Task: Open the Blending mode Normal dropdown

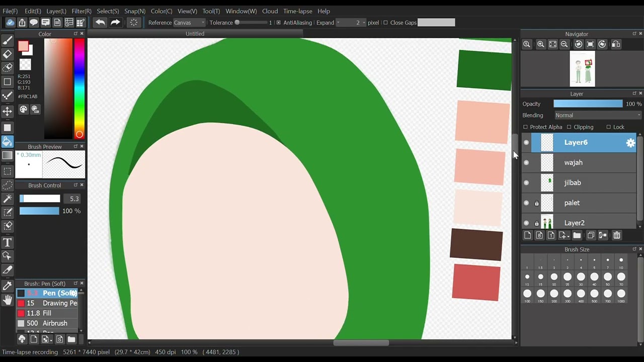Action: (598, 115)
